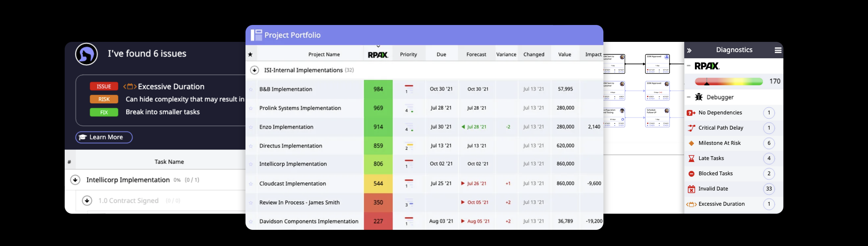The width and height of the screenshot is (868, 246).
Task: Toggle favorite star for Enzo Implementation
Action: (x=251, y=127)
